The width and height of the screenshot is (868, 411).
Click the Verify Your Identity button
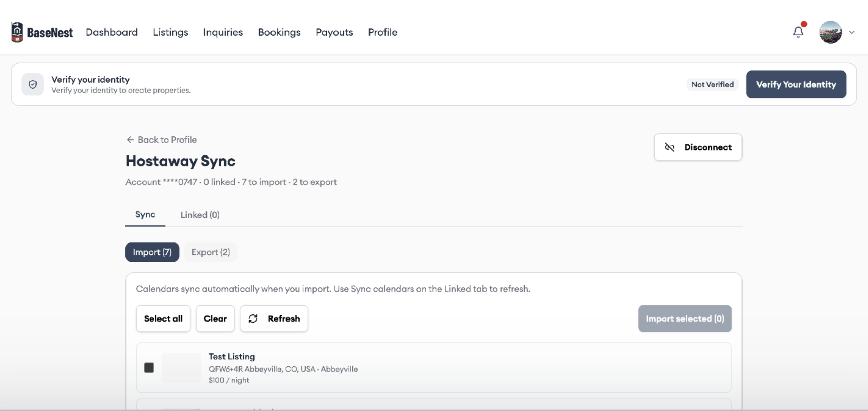pyautogui.click(x=796, y=84)
